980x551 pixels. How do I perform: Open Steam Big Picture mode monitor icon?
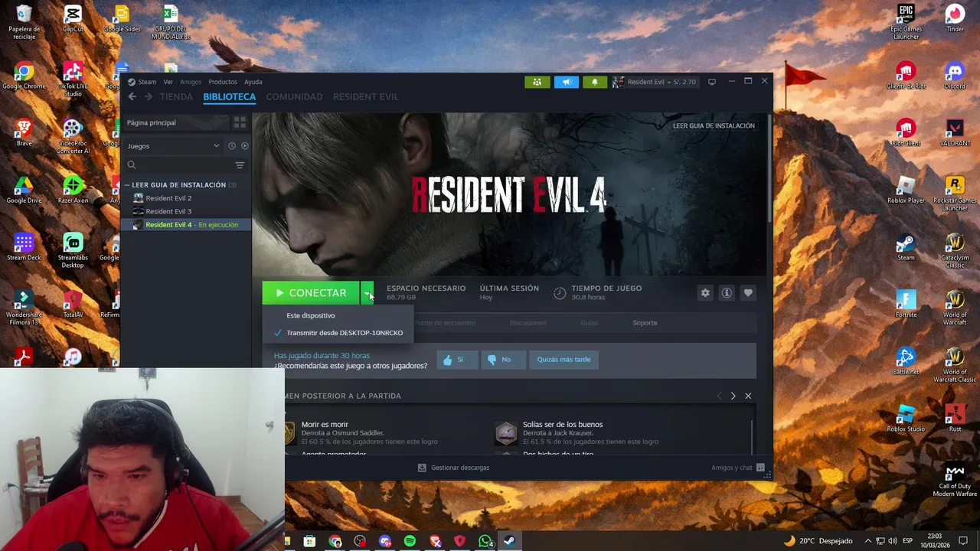[x=711, y=82]
